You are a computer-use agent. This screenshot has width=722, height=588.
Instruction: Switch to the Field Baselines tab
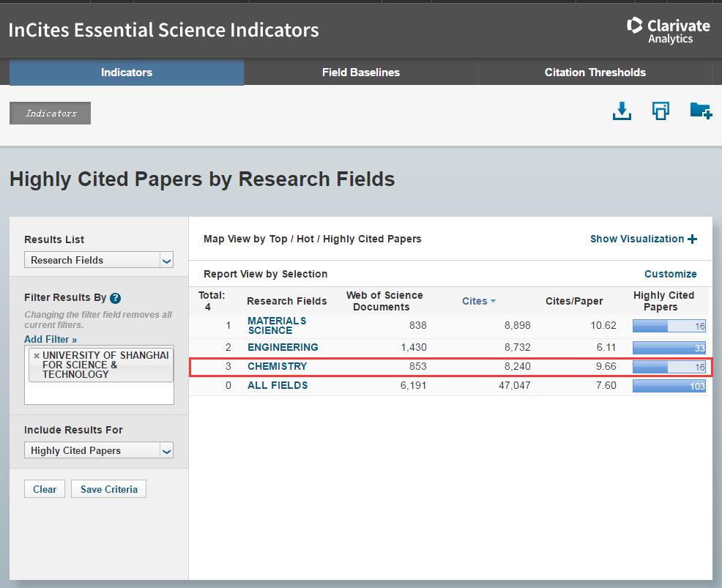click(361, 72)
